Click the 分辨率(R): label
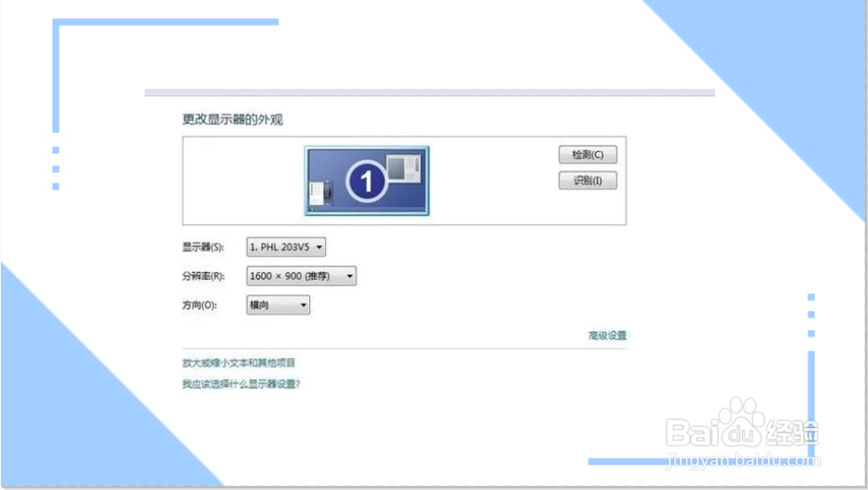This screenshot has width=868, height=490. (203, 276)
